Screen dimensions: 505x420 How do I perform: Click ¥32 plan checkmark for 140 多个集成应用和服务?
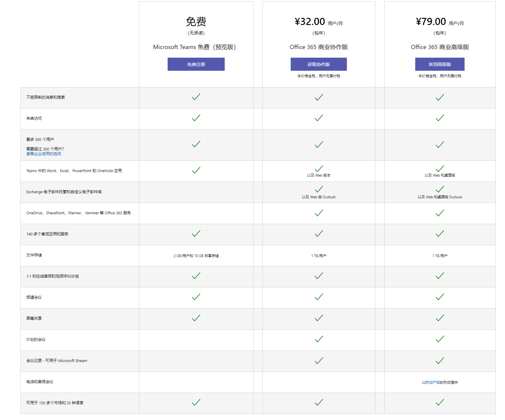[319, 234]
